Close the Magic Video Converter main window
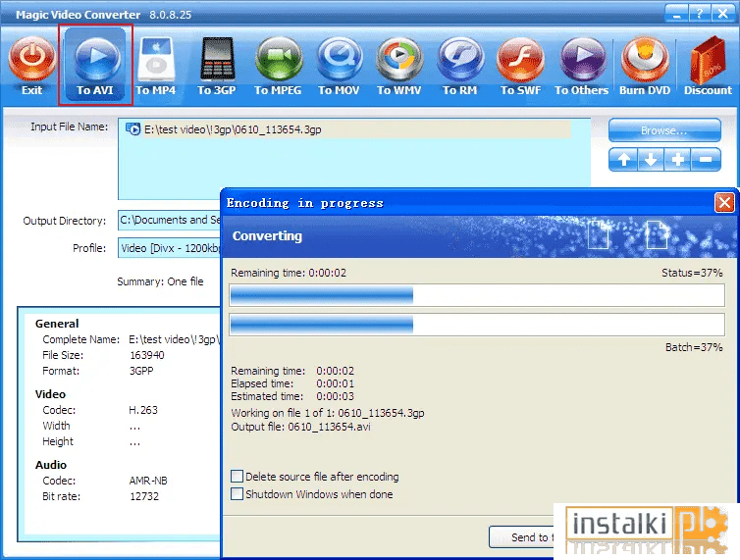740x560 pixels. click(x=722, y=14)
